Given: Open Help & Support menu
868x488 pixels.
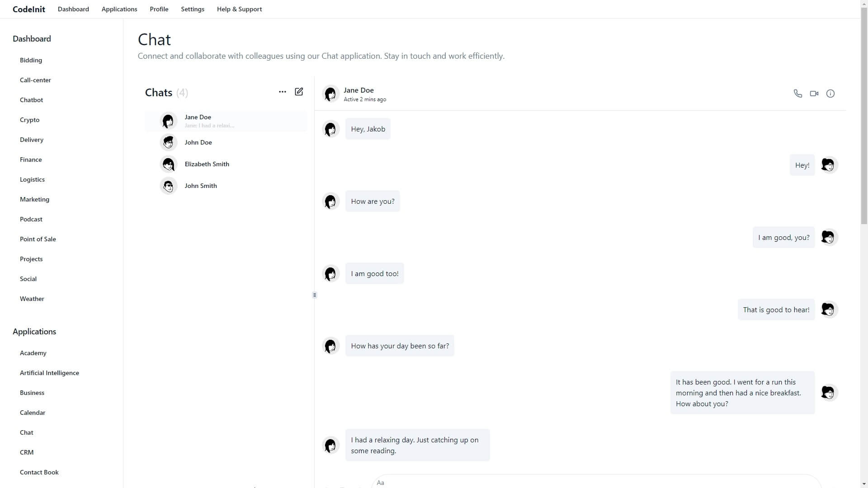Looking at the screenshot, I should pos(239,9).
